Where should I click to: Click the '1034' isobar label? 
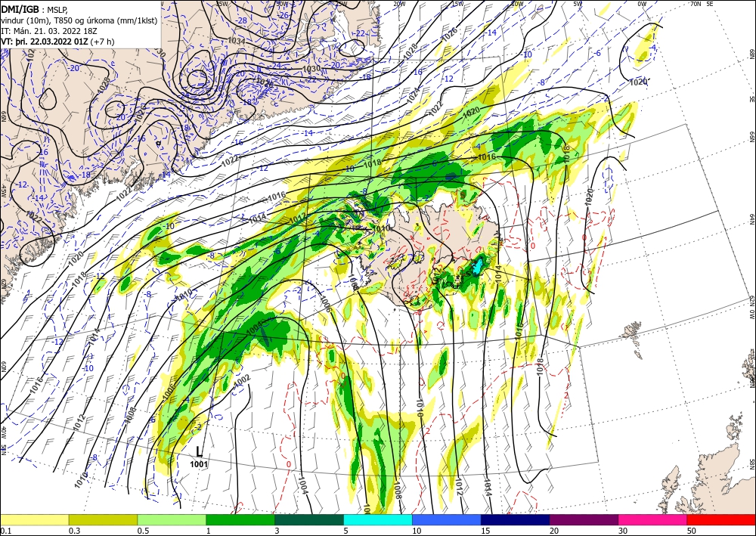(x=237, y=42)
